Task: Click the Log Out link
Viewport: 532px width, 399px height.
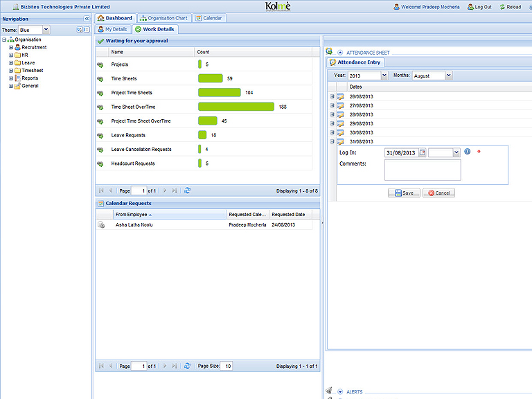Action: (x=479, y=7)
